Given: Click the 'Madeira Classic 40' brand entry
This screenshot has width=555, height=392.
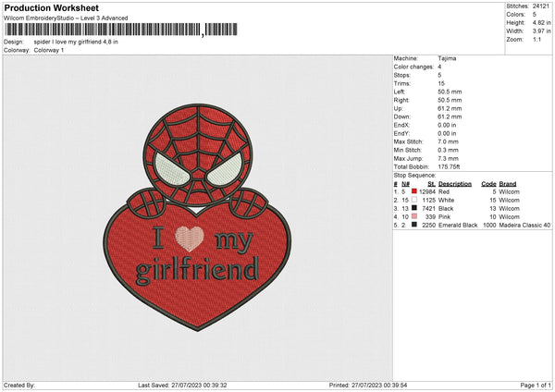Looking at the screenshot, I should click(x=524, y=225).
